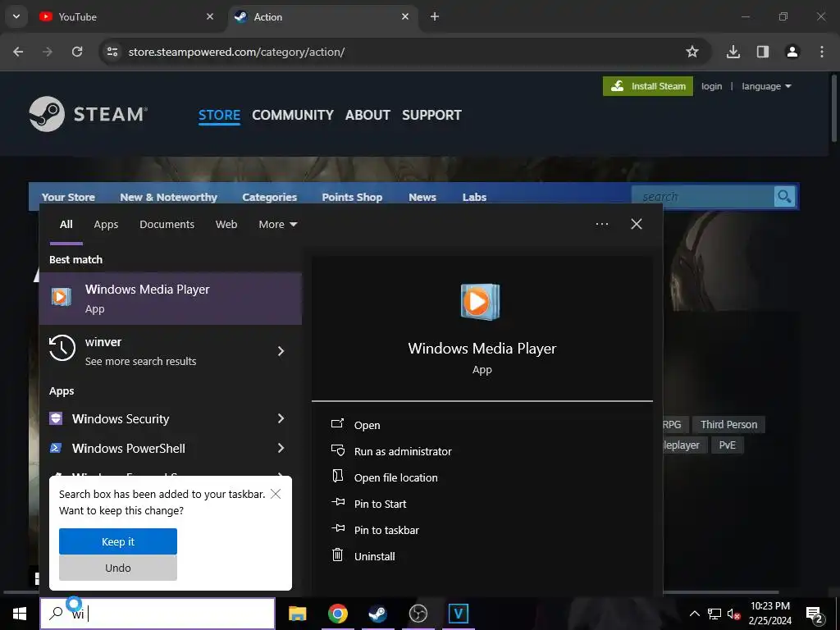Select the All search filter tab

click(66, 225)
